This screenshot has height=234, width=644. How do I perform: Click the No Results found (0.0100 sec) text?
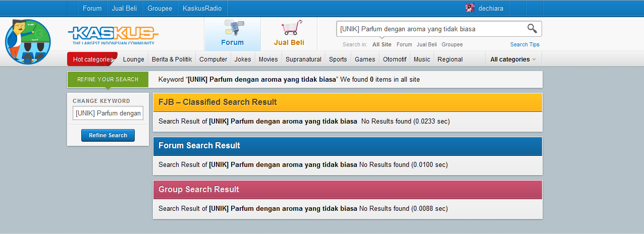pyautogui.click(x=403, y=164)
